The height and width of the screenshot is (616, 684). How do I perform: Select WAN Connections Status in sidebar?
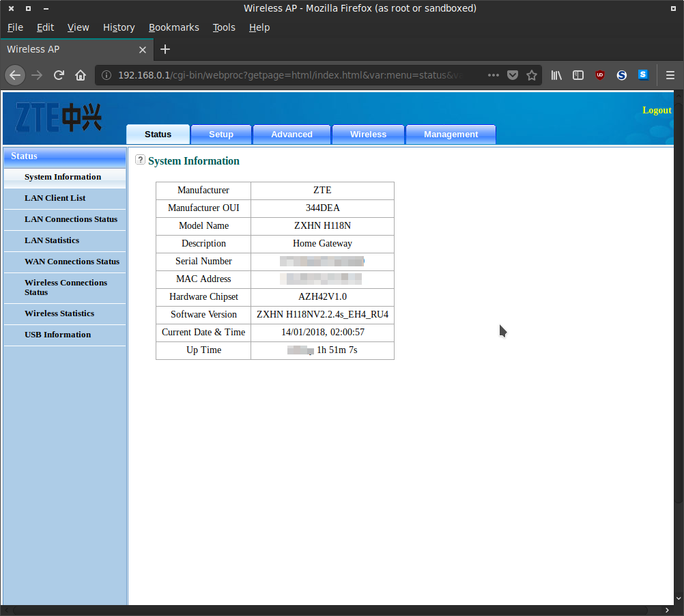coord(72,262)
